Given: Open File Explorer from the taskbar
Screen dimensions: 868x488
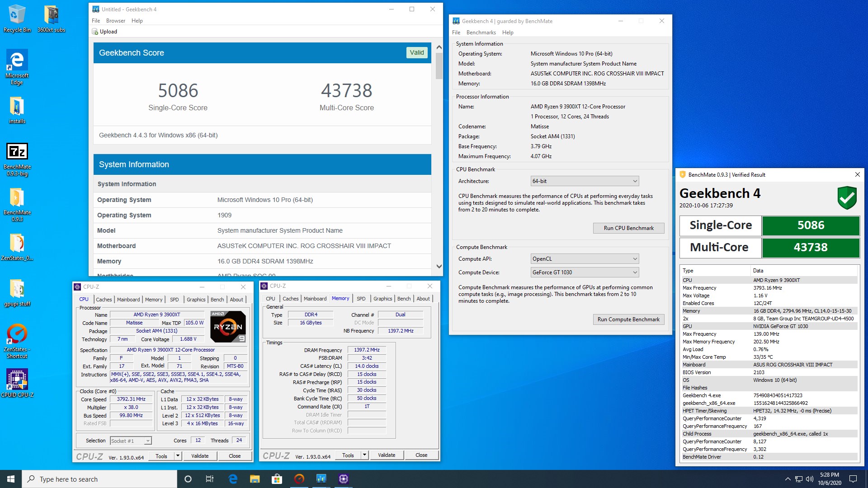Looking at the screenshot, I should (255, 479).
